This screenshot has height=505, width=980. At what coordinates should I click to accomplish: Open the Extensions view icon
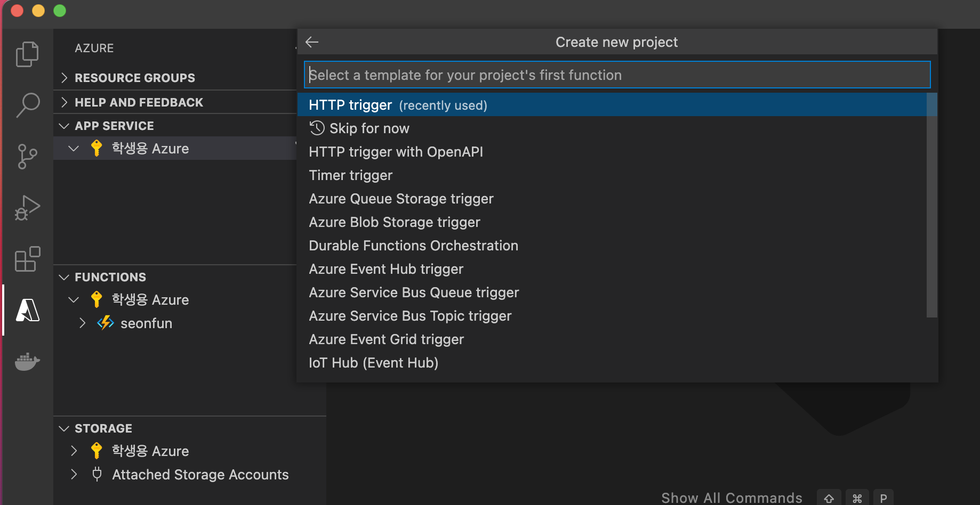coord(27,259)
